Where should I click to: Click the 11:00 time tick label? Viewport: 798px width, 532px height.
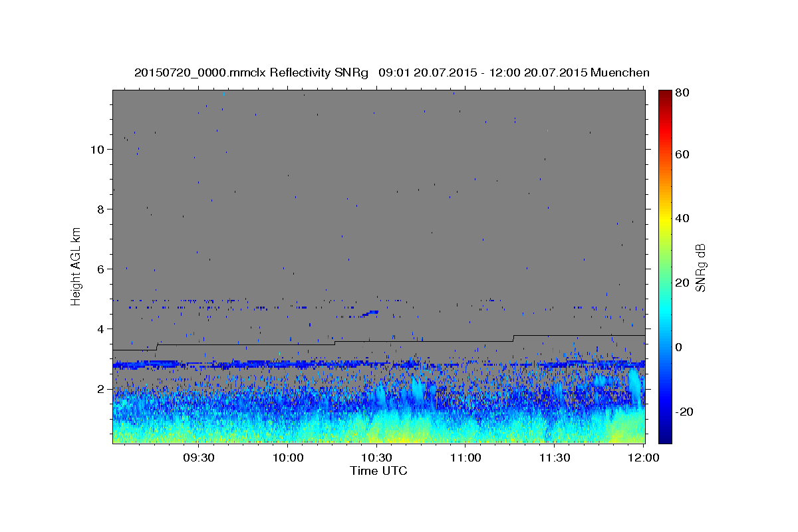click(x=465, y=458)
